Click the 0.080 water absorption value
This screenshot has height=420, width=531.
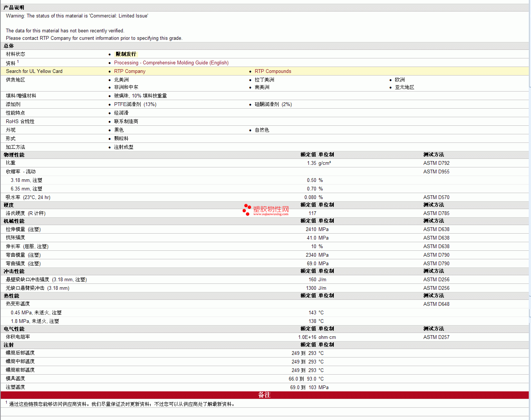point(310,198)
